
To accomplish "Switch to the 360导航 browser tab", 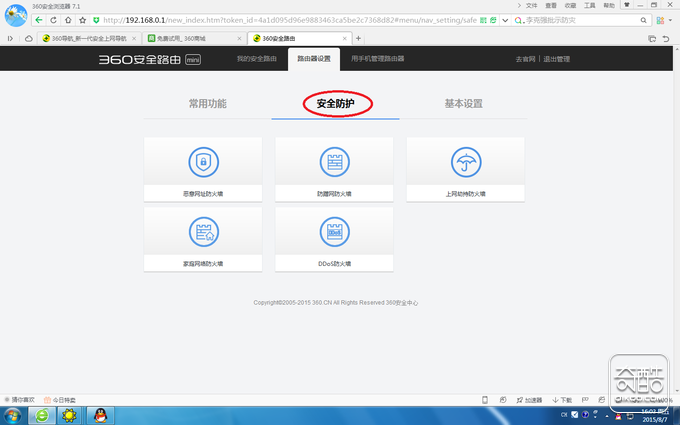I will [x=89, y=39].
